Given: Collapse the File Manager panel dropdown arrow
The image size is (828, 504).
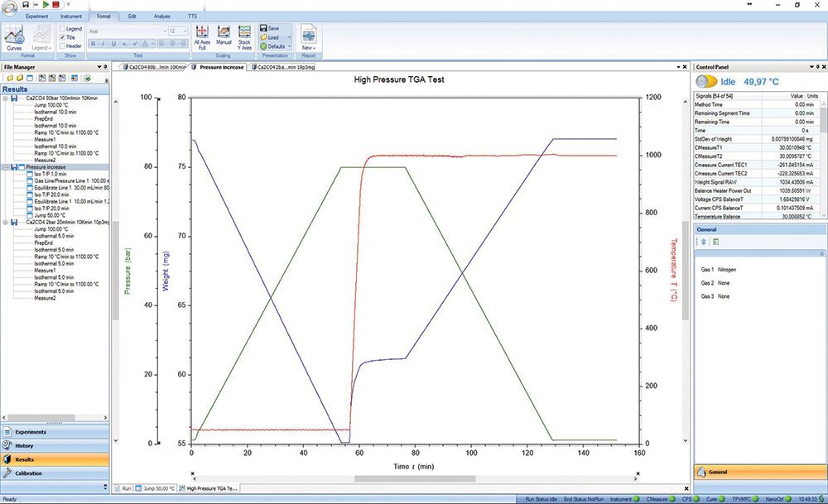Looking at the screenshot, I should (x=101, y=66).
